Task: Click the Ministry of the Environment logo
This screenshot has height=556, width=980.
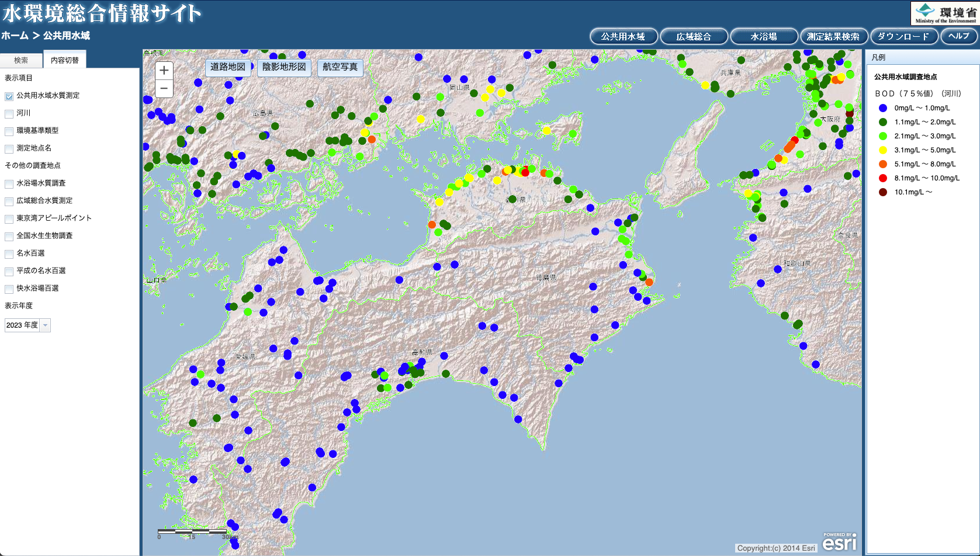Action: point(944,13)
